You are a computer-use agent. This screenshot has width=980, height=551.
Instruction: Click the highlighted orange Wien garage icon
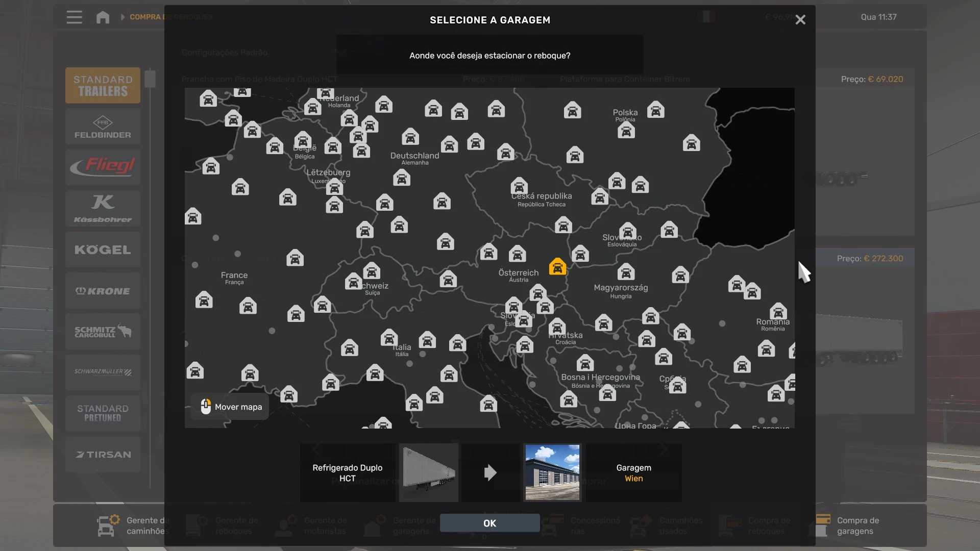tap(557, 267)
